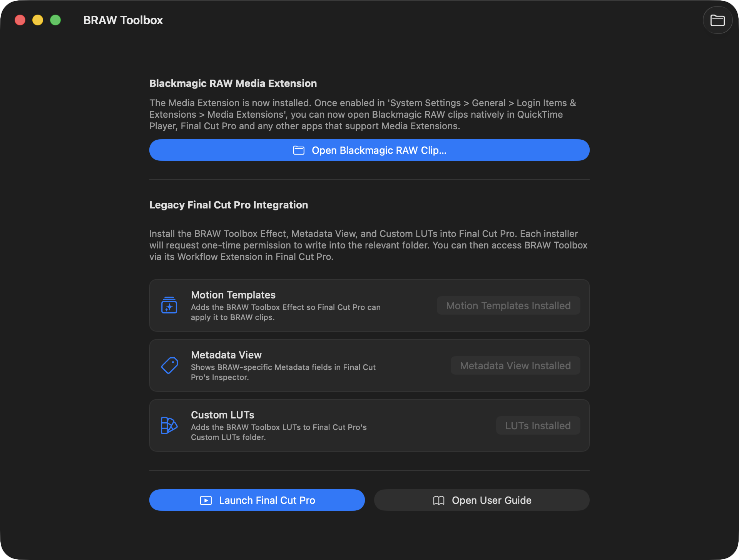Click the Custom LUTs swatch icon
This screenshot has height=560, width=739.
click(x=169, y=425)
